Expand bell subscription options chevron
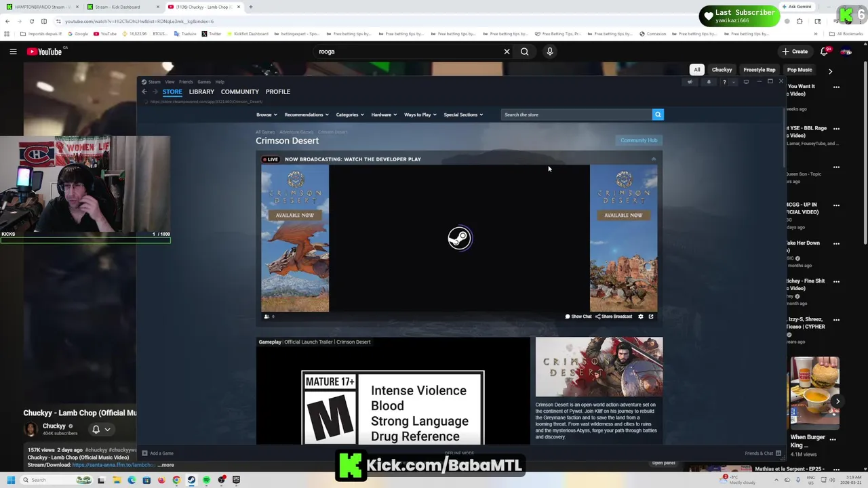Screen dimensions: 868x488 [107, 429]
